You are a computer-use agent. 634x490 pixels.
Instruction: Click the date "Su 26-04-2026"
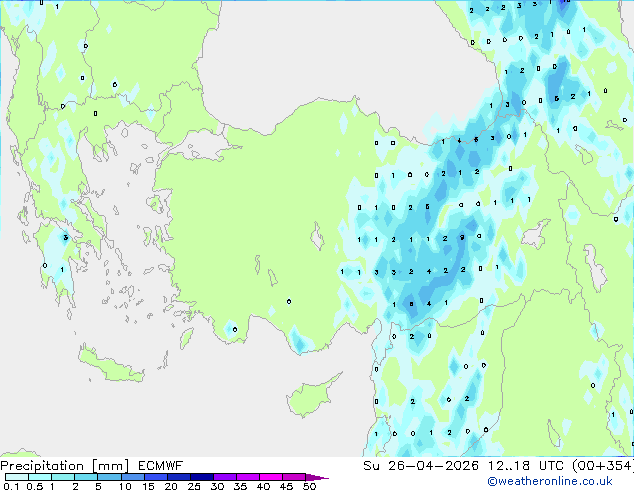(421, 466)
